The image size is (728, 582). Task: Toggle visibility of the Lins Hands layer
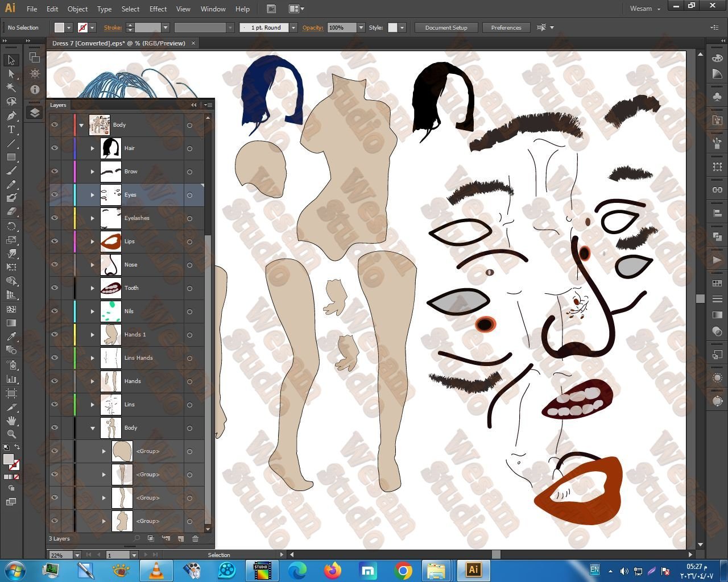[x=55, y=358]
